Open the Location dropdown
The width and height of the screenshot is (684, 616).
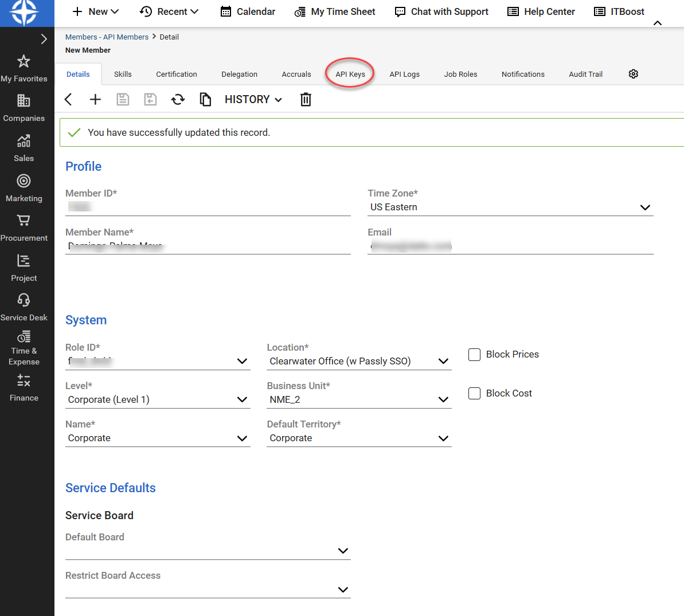point(443,361)
